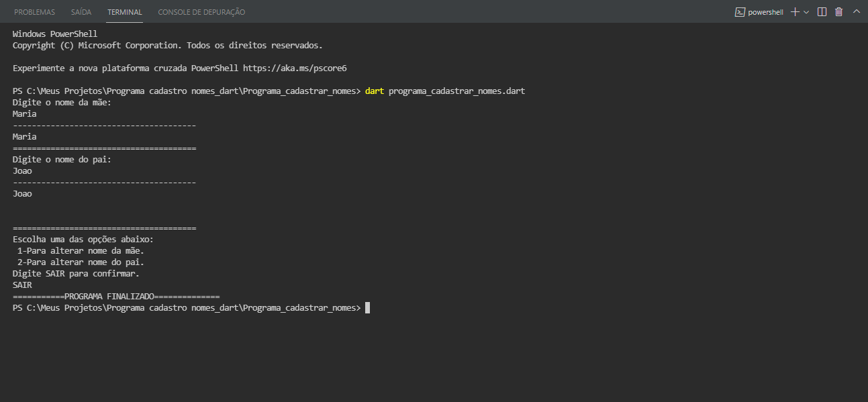Screen dimensions: 868x402
Task: Click '2-Para alterar nome do pai.' line
Action: pos(81,262)
